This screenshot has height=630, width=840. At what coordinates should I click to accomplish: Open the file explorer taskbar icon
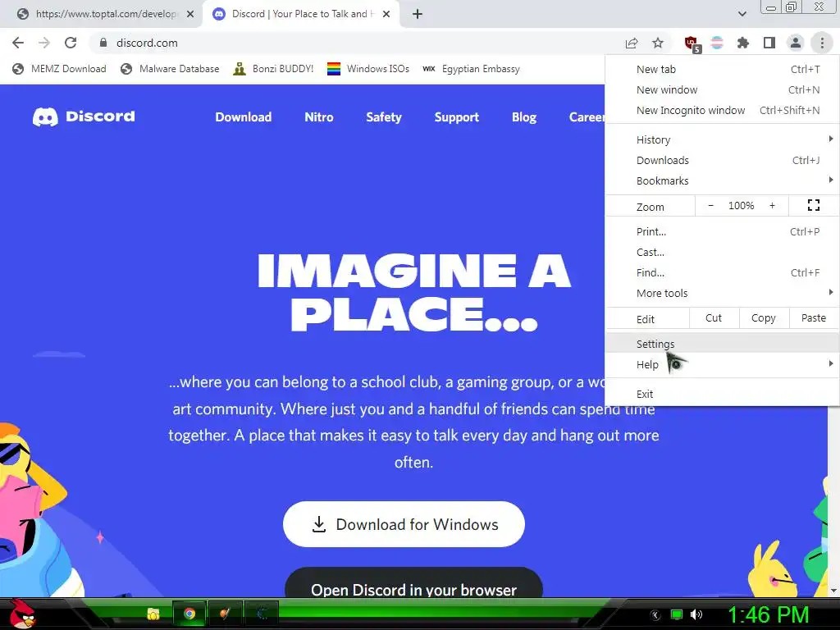point(153,614)
